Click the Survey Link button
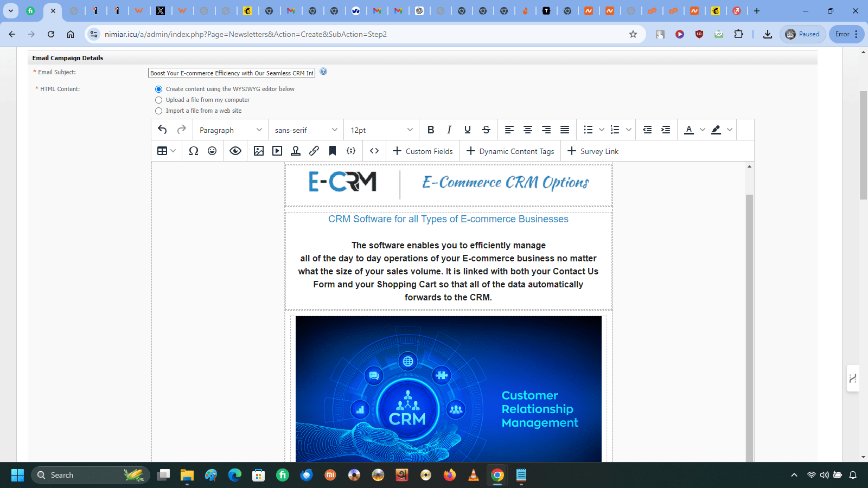 coord(593,151)
